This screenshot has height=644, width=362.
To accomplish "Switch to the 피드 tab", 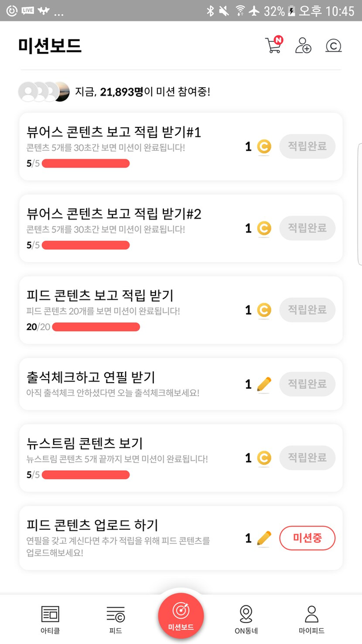I will pos(115,619).
